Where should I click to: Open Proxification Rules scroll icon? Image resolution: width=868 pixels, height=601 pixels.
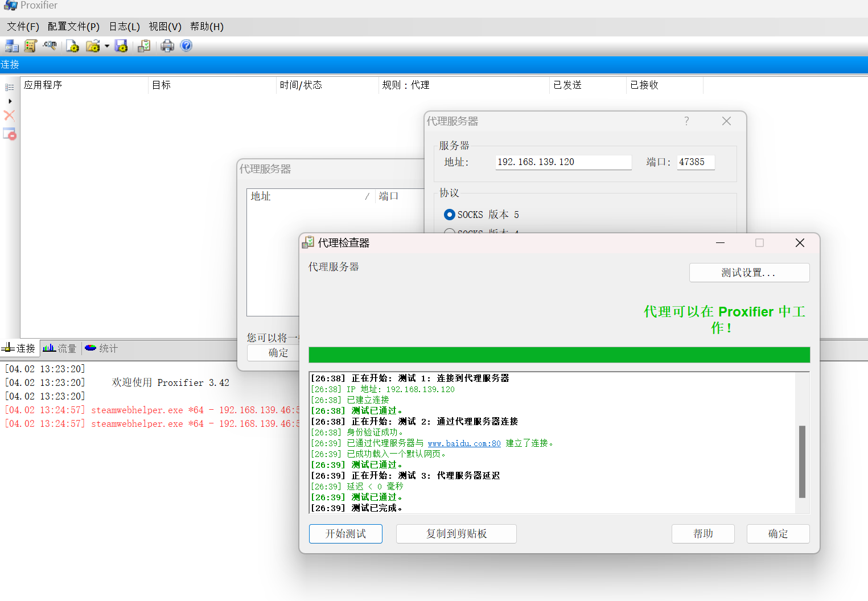click(31, 46)
